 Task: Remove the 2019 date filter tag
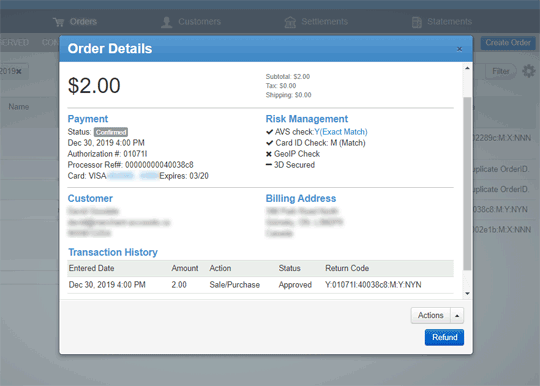click(x=19, y=71)
